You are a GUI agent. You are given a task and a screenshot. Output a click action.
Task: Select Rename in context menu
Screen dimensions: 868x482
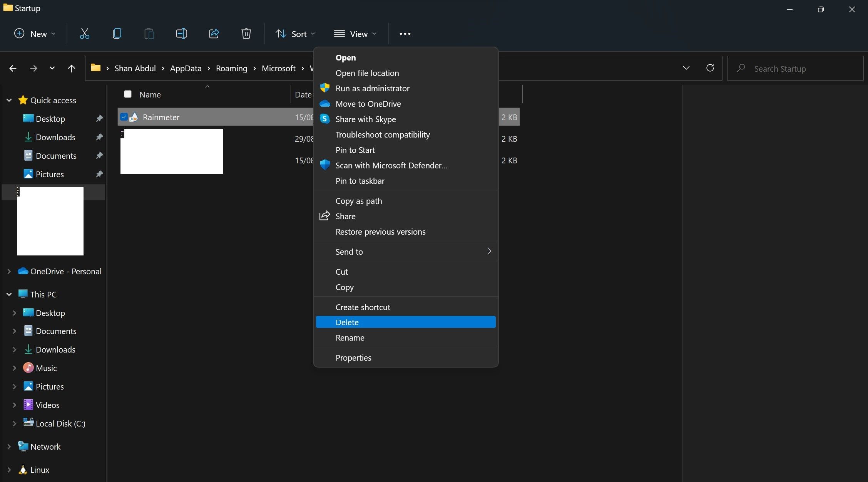(406, 338)
